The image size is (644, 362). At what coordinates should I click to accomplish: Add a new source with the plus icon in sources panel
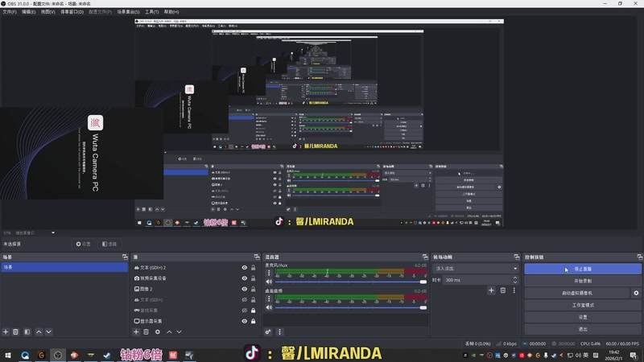[136, 331]
